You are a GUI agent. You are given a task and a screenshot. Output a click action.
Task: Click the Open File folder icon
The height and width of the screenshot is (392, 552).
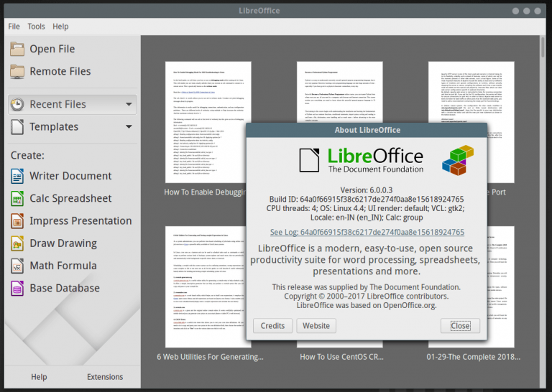click(x=17, y=49)
